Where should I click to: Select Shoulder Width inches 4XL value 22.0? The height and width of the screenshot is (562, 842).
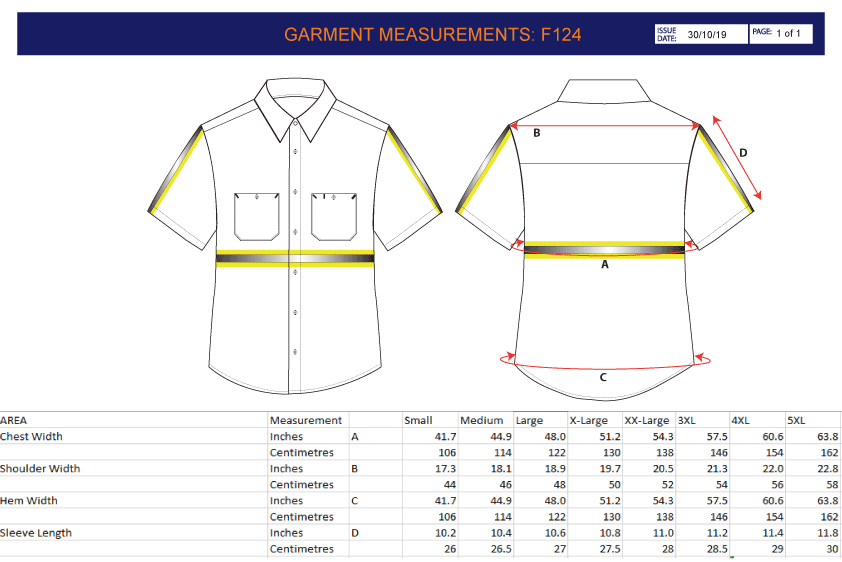pos(773,469)
